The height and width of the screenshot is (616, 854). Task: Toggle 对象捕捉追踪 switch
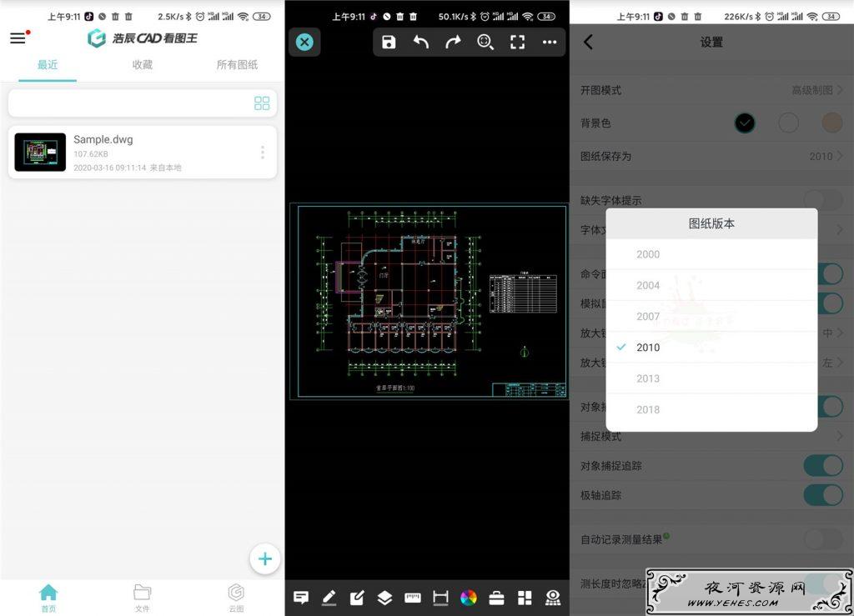(x=823, y=466)
